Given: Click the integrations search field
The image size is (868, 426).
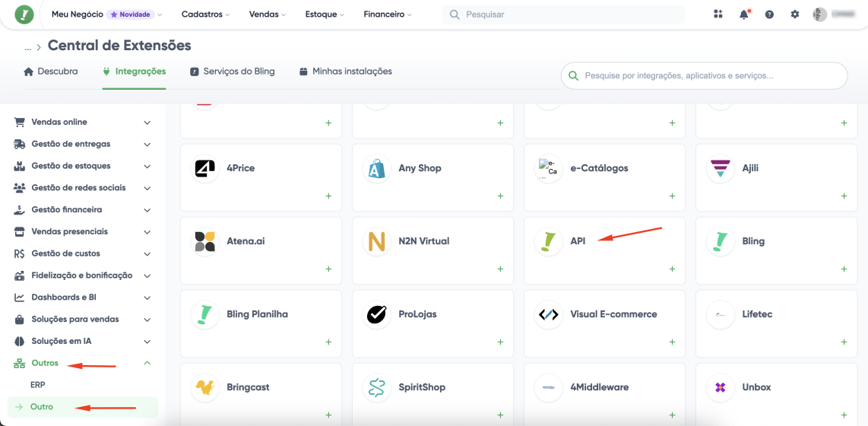Looking at the screenshot, I should pos(704,76).
